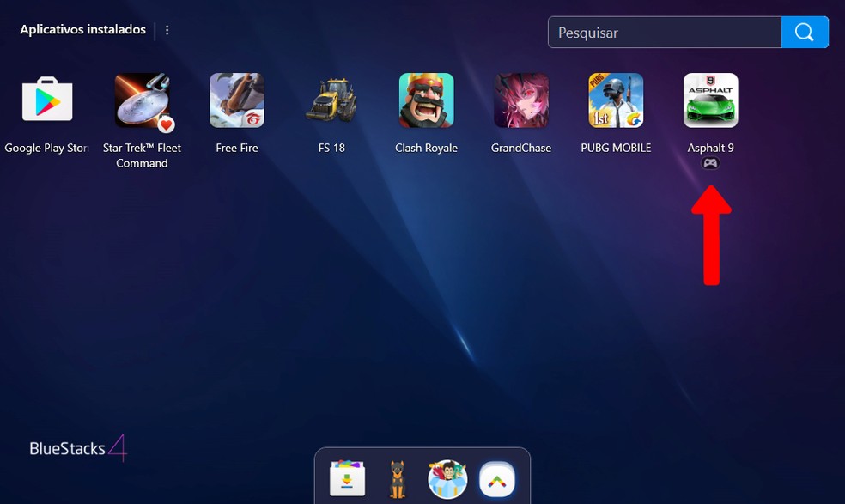Start Clash Royale
845x504 pixels.
tap(426, 100)
